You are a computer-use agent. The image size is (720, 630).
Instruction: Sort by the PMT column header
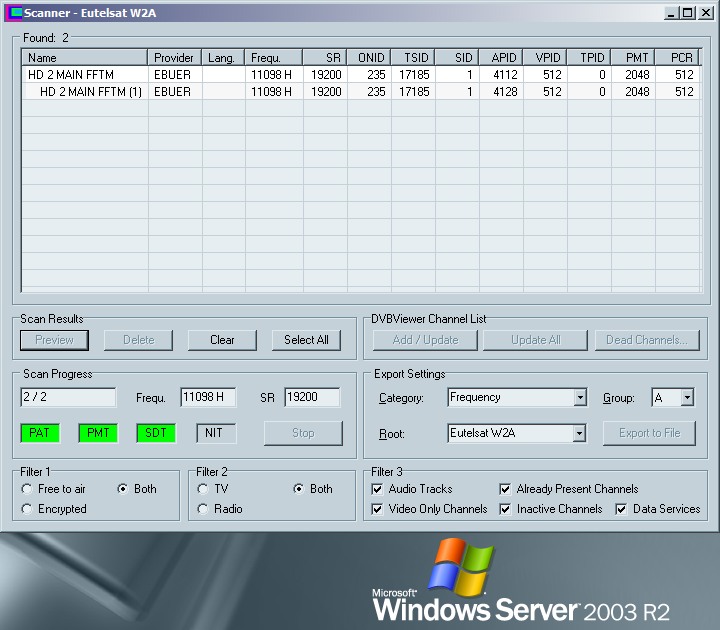coord(633,58)
